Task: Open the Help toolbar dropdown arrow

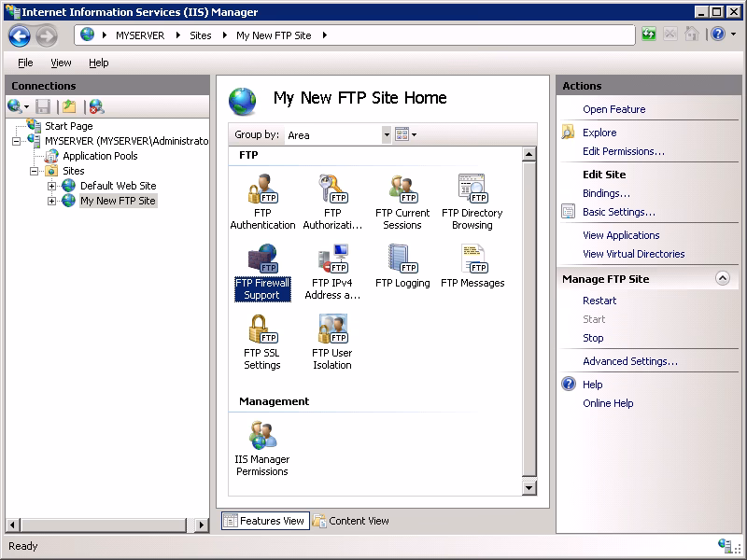Action: coord(734,35)
